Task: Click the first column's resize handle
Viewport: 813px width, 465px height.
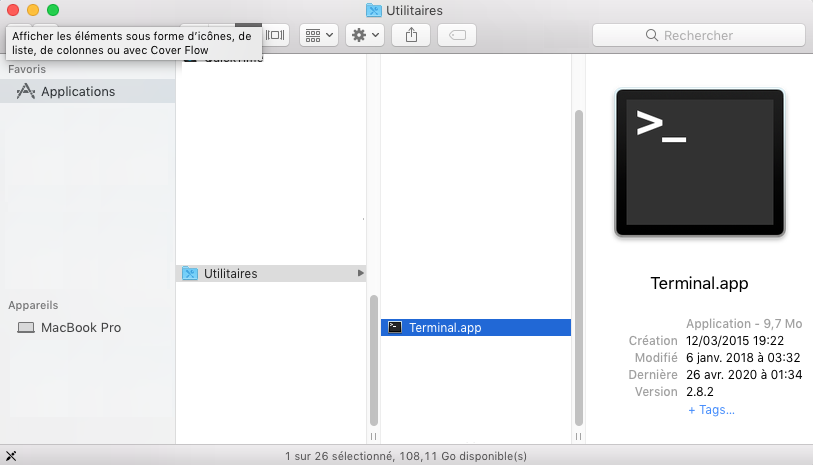Action: tap(373, 436)
